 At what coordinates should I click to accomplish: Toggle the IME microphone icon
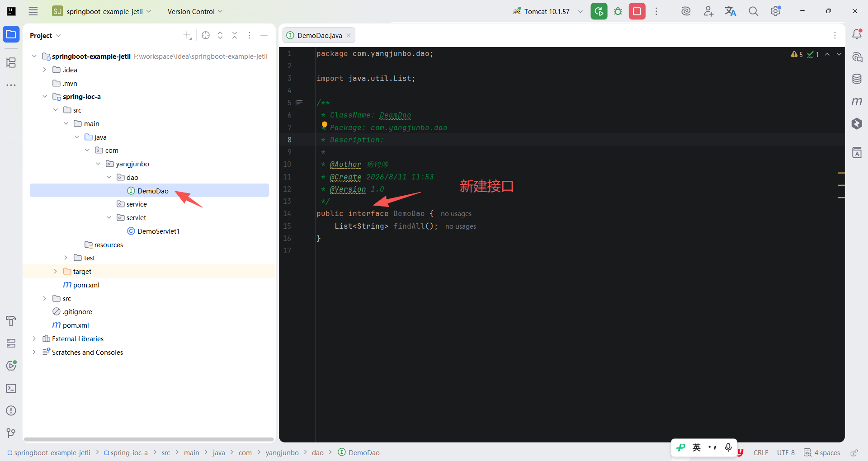[x=728, y=447]
